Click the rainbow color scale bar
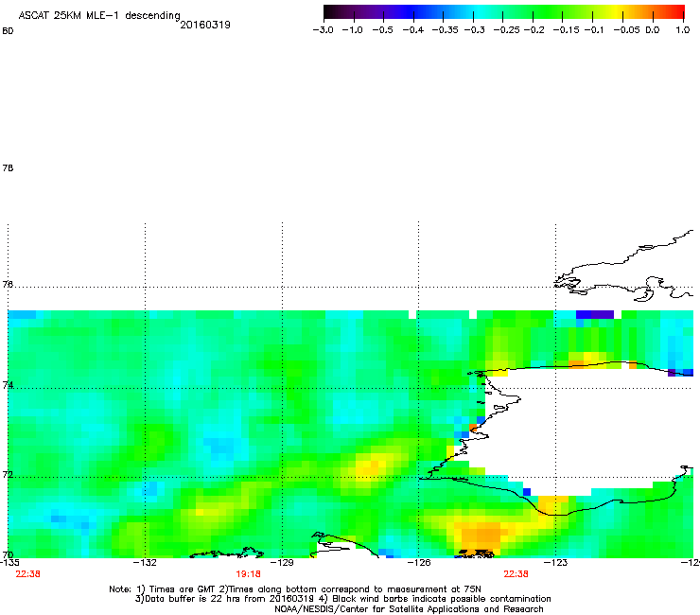Screen dimensions: 700x615 coord(504,12)
